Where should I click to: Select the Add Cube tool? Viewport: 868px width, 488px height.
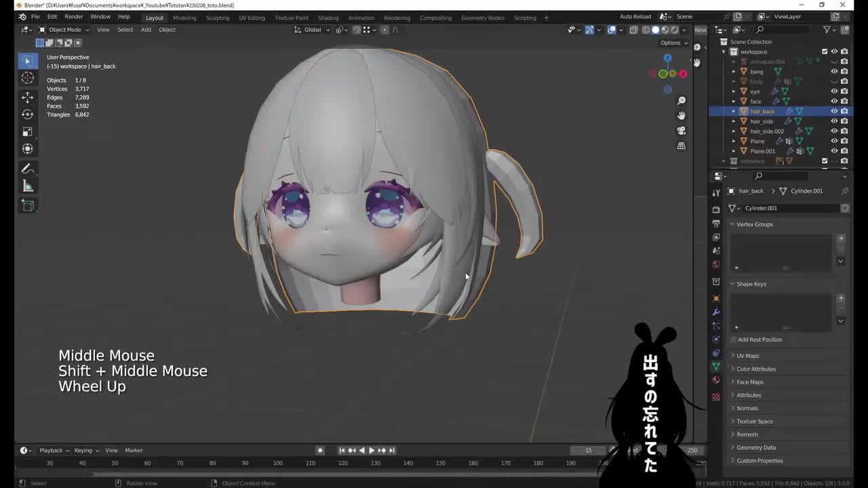pyautogui.click(x=28, y=205)
